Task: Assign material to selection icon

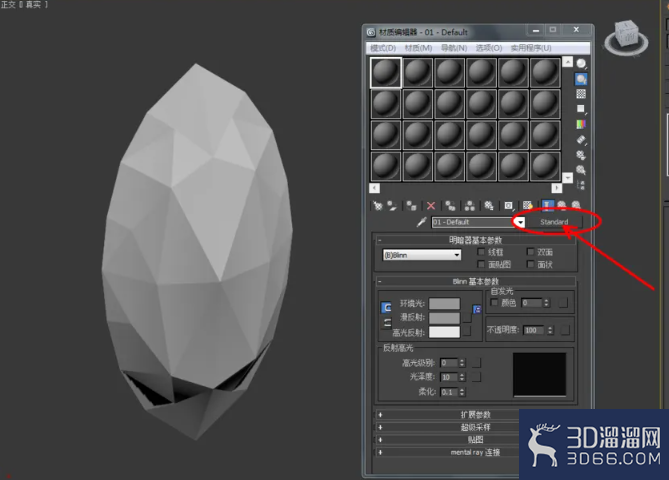Action: (x=411, y=206)
